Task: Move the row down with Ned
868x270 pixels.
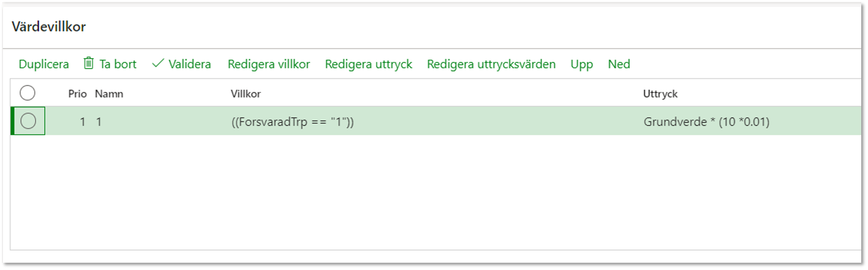Action: [x=619, y=64]
